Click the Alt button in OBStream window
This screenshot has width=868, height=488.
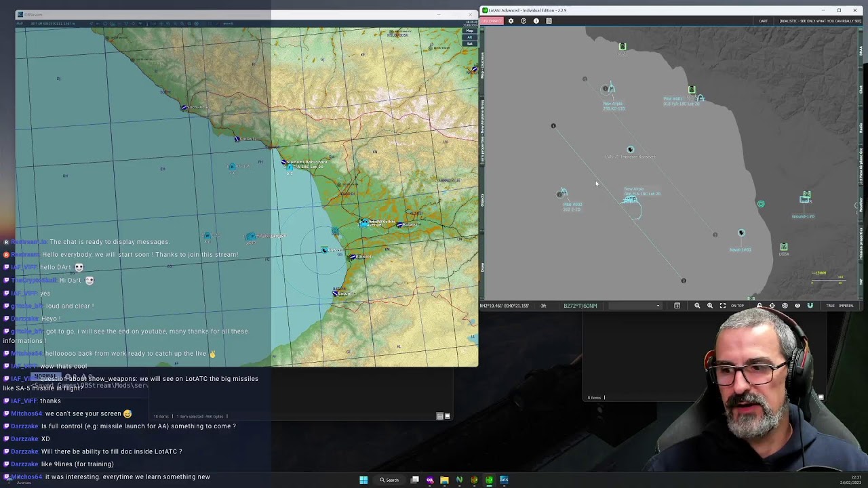pyautogui.click(x=469, y=37)
